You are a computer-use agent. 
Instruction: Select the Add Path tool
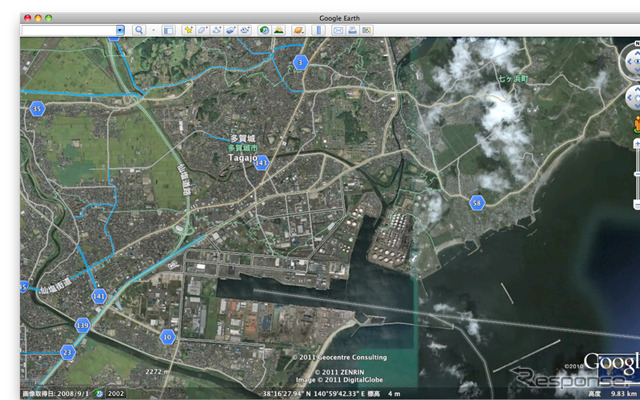(x=216, y=30)
